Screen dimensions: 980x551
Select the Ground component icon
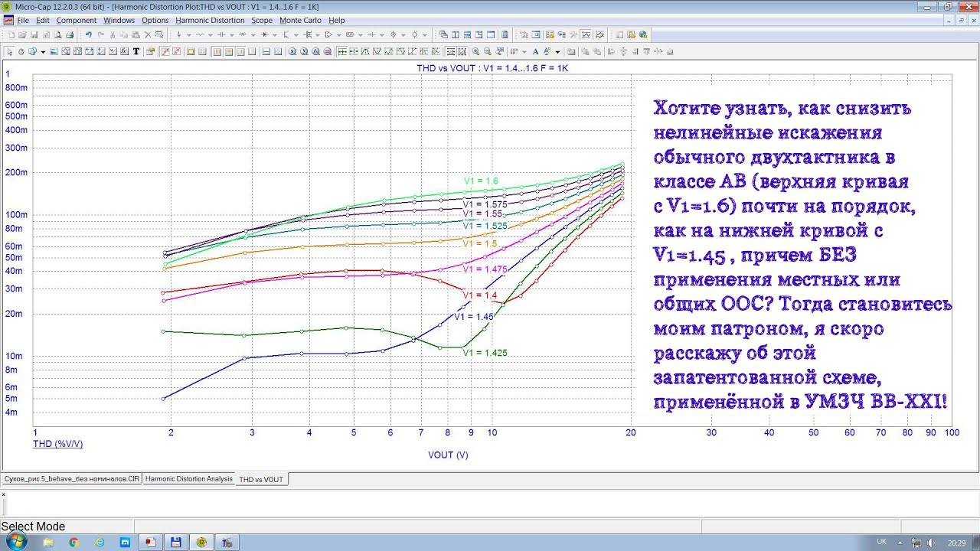pyautogui.click(x=178, y=35)
